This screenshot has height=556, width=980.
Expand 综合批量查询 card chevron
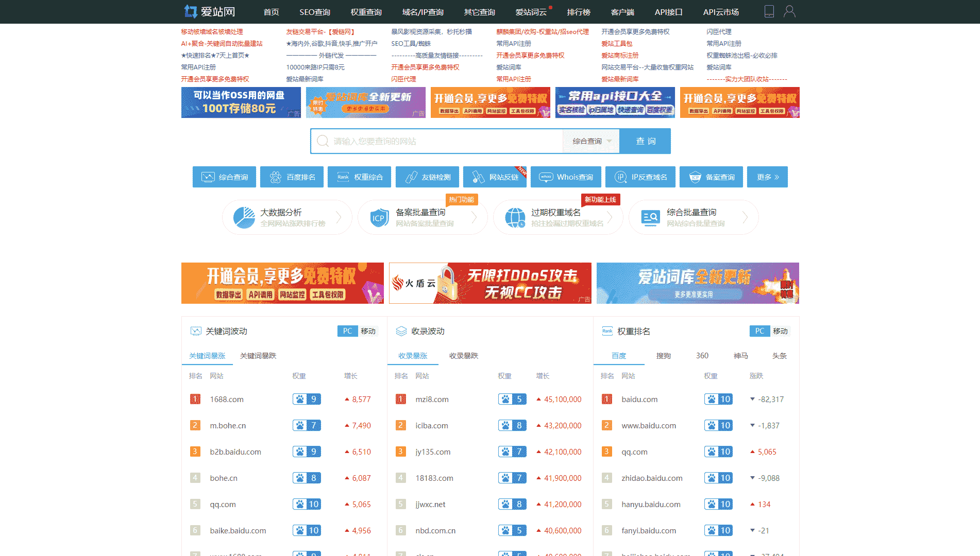tap(745, 217)
